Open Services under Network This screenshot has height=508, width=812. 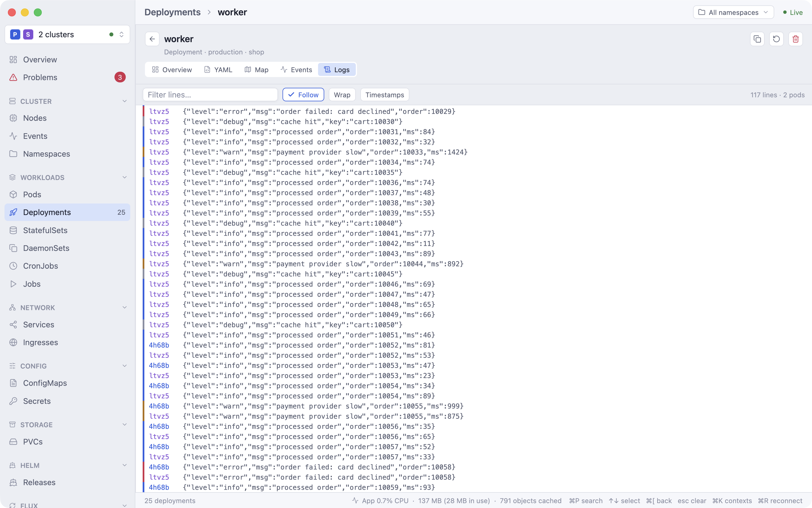tap(67, 325)
